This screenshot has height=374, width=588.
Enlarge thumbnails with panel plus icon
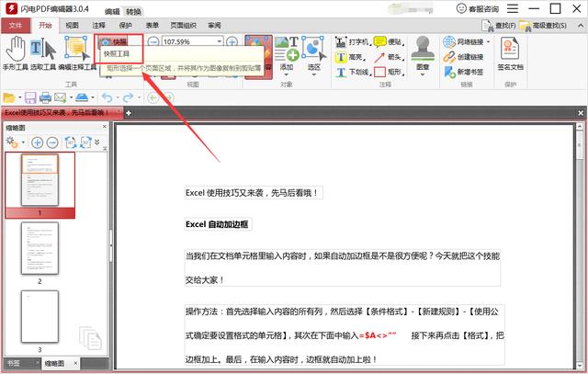pos(37,142)
